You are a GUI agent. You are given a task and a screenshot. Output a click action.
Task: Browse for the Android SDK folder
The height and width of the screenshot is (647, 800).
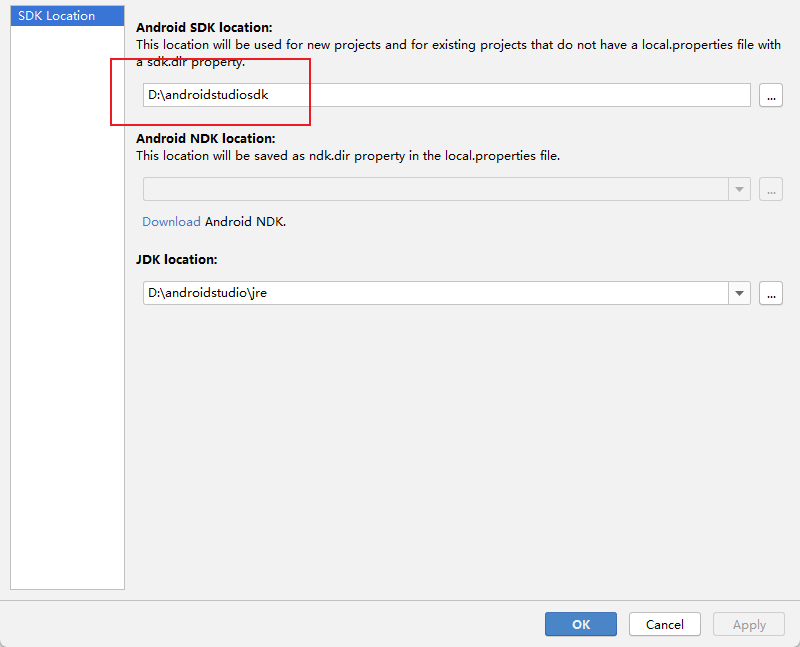(x=770, y=95)
